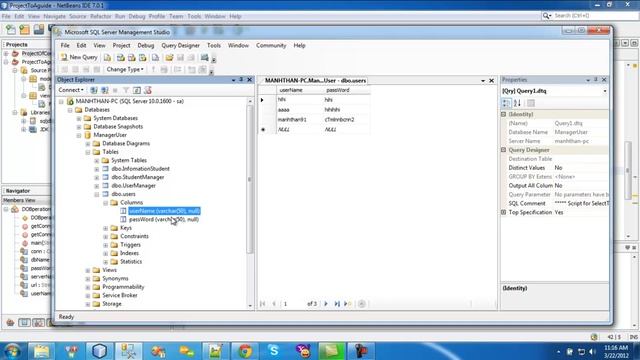
Task: Open the Change Type dropdown
Action: point(125,69)
